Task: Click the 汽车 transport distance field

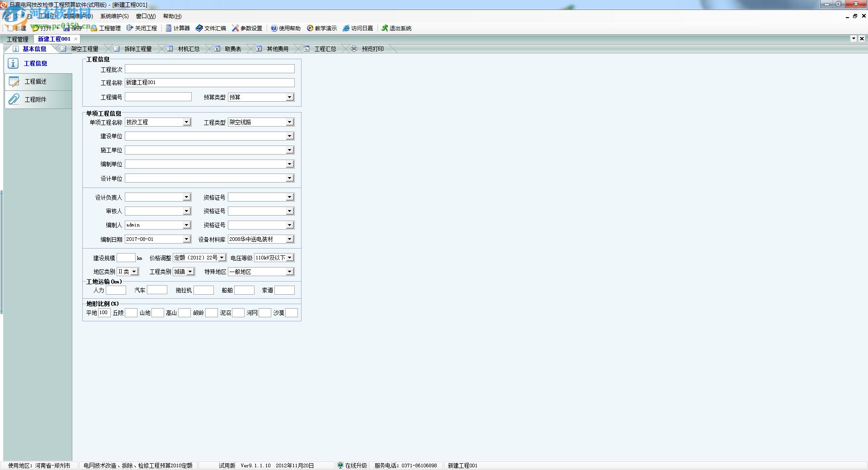Action: (x=157, y=290)
